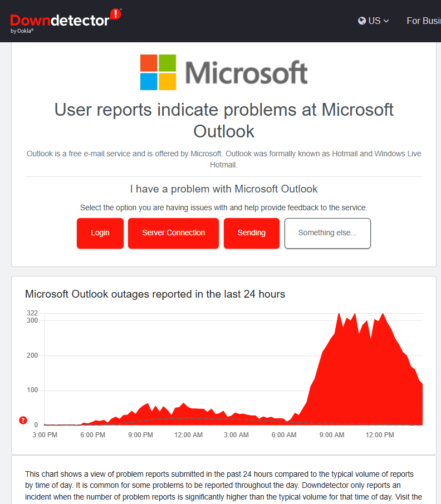Click the globe icon beside US

point(362,21)
